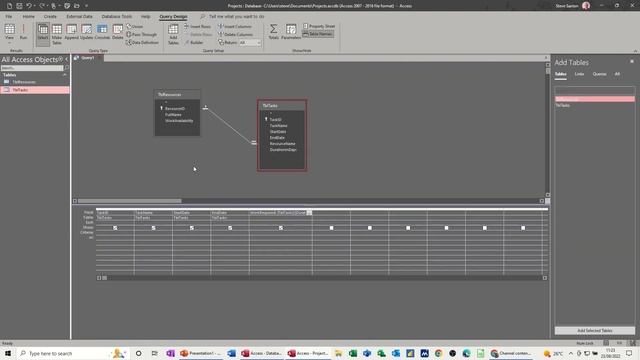Click the Add Tables pane search field

tap(595, 90)
